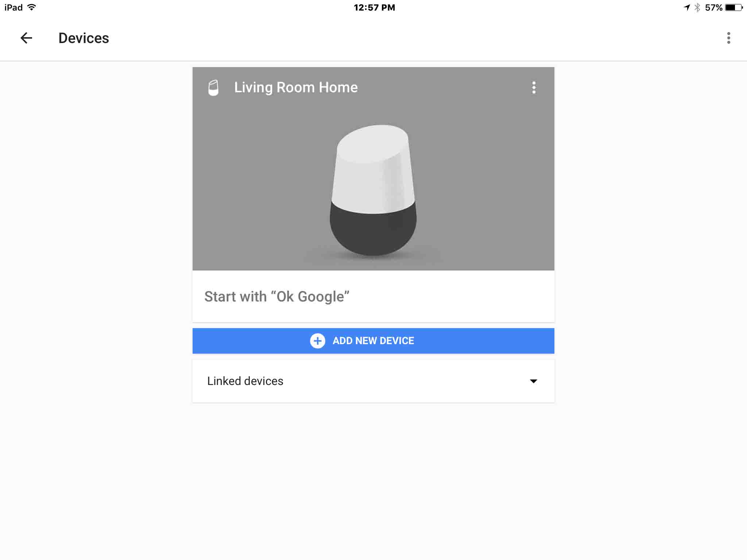Select the Living Room Home device name

click(x=295, y=87)
